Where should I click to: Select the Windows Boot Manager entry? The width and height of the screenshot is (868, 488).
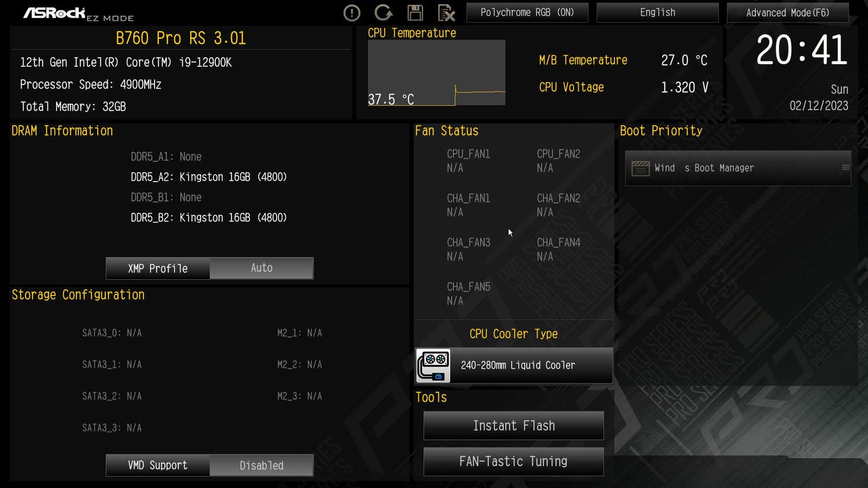[x=738, y=168]
